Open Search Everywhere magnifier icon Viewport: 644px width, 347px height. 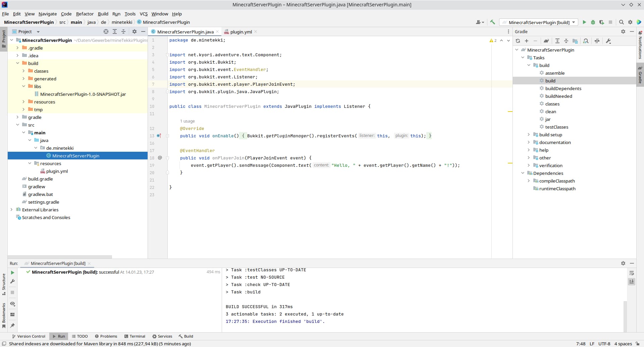[621, 22]
